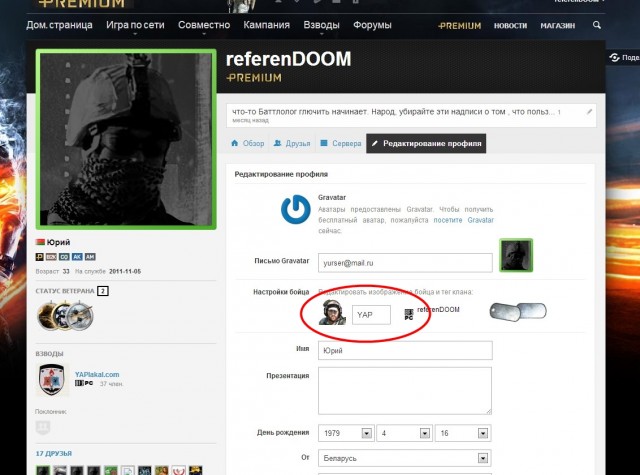The image size is (640, 475).
Task: Click the PC platform icon under YAPlakal.com
Action: point(84,383)
